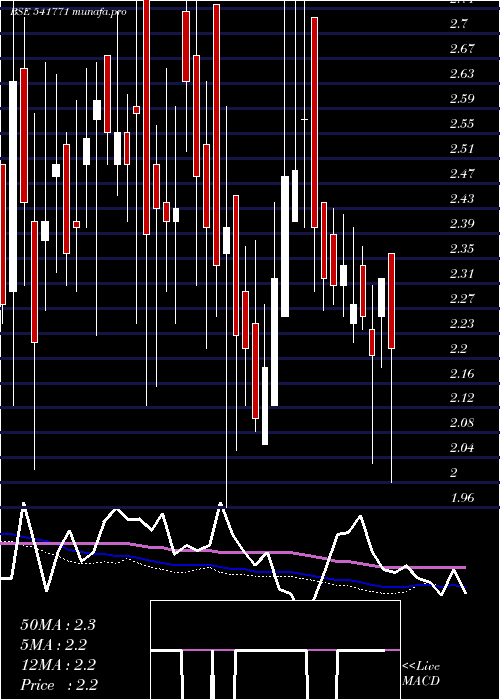Click the 2.51 price axis label
The height and width of the screenshot is (700, 500).
point(462,148)
